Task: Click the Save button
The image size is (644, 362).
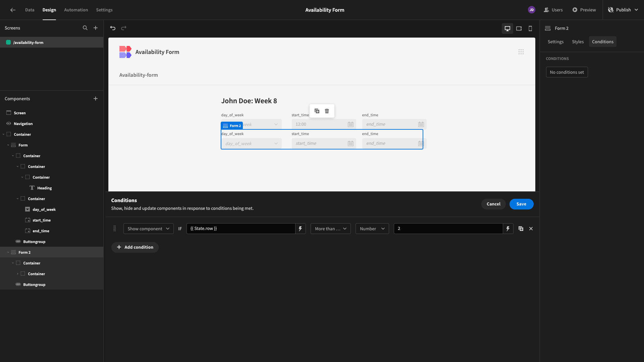Action: pos(522,204)
